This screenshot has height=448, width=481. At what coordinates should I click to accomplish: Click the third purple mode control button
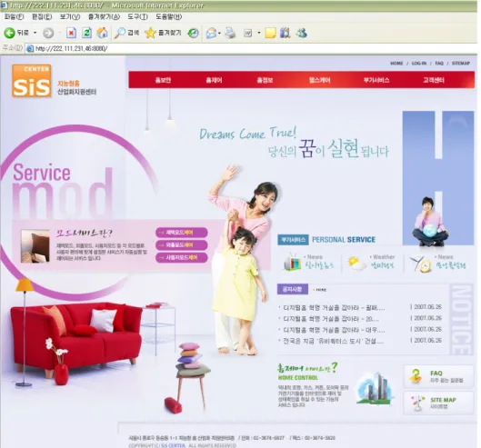[x=182, y=257]
